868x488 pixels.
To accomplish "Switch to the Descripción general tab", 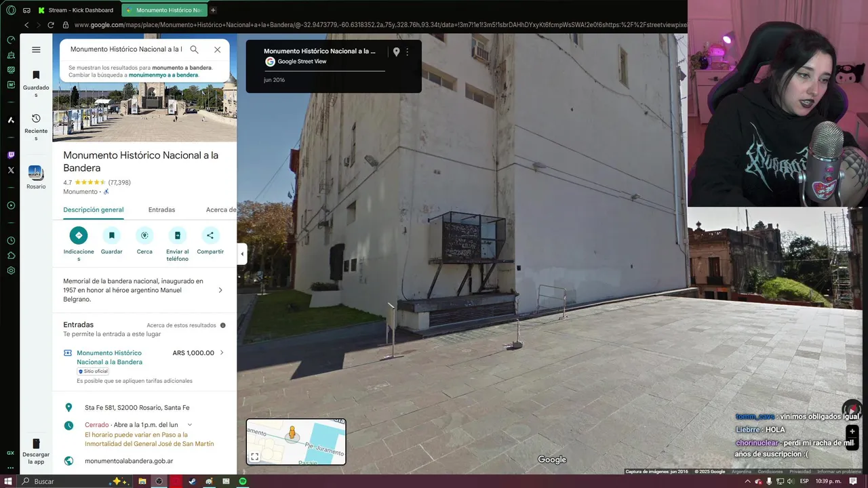I will (x=93, y=210).
